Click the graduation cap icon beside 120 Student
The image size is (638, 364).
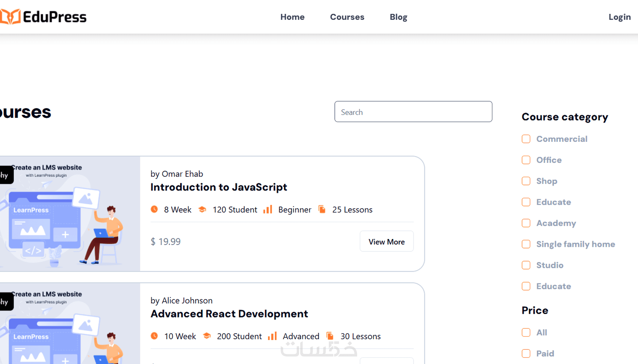pyautogui.click(x=202, y=209)
